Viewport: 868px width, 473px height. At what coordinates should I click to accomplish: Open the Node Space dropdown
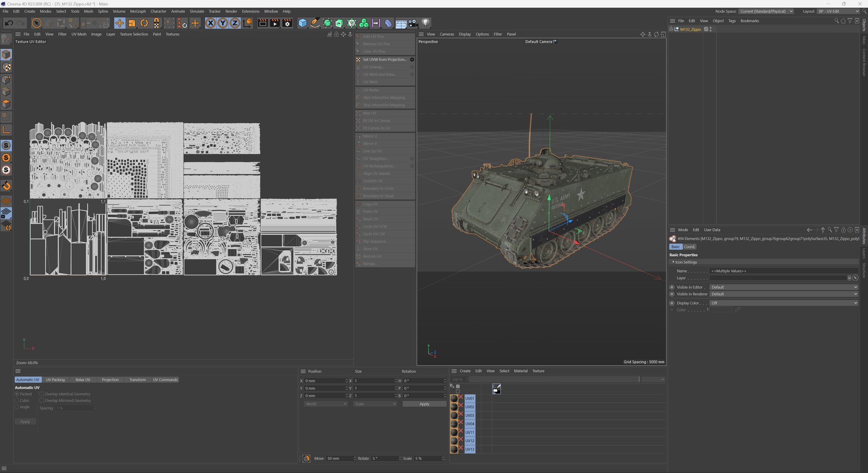click(767, 11)
